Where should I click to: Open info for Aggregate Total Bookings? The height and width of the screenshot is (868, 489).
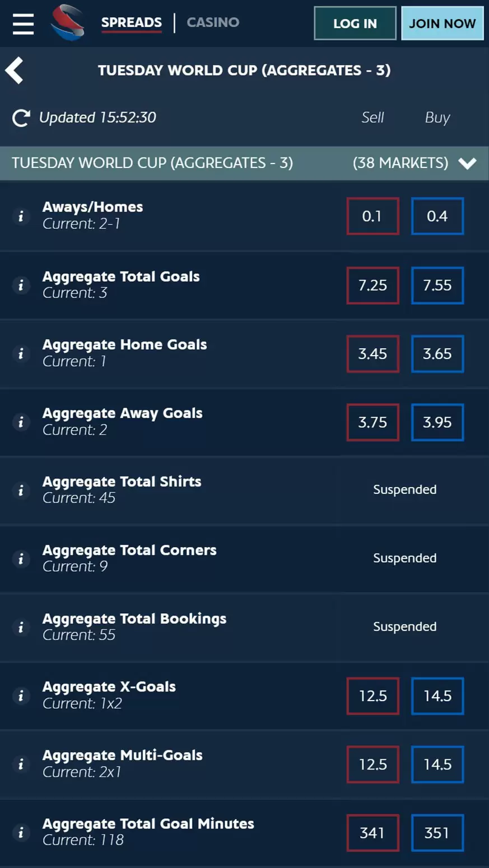pos(21,627)
